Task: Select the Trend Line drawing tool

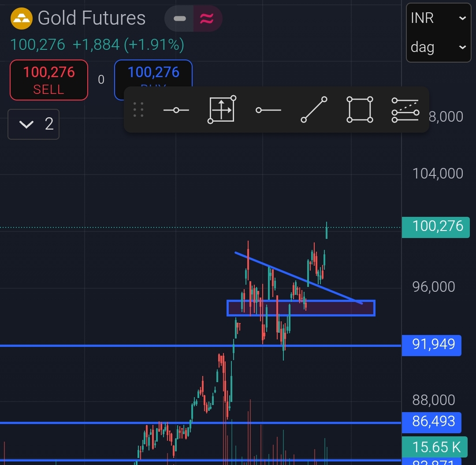Action: coord(314,110)
